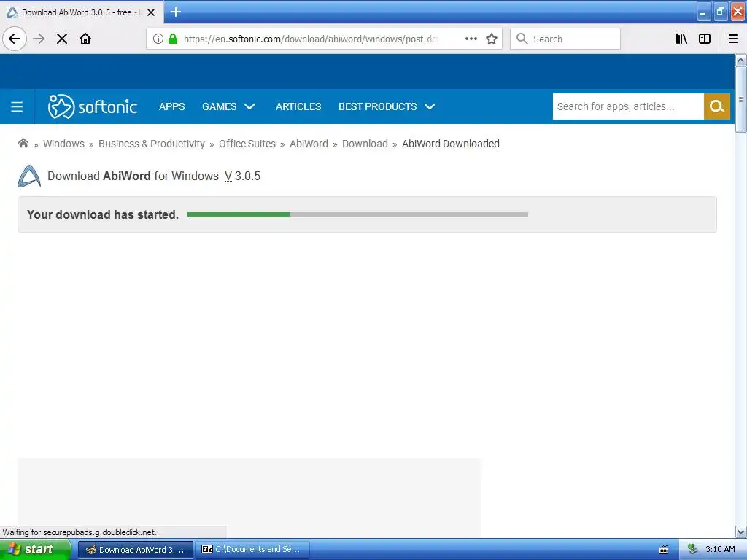Click the forward navigation arrow

[x=39, y=39]
